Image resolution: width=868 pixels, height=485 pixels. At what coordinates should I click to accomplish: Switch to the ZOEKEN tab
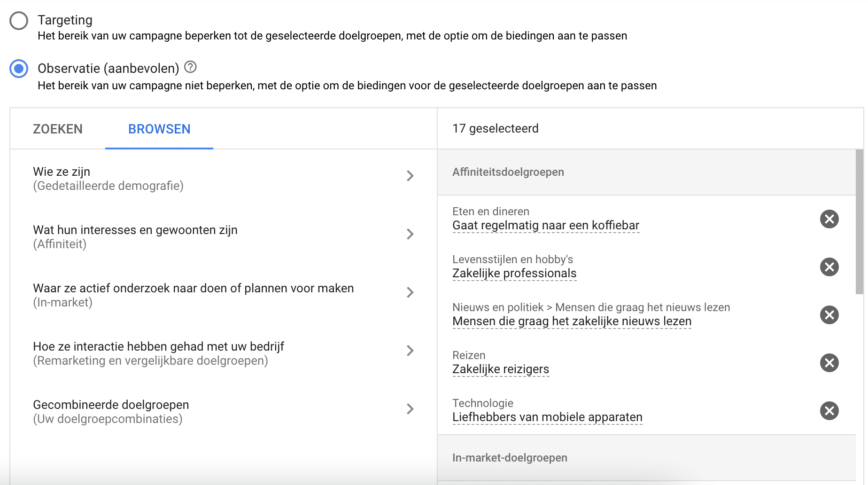click(58, 129)
